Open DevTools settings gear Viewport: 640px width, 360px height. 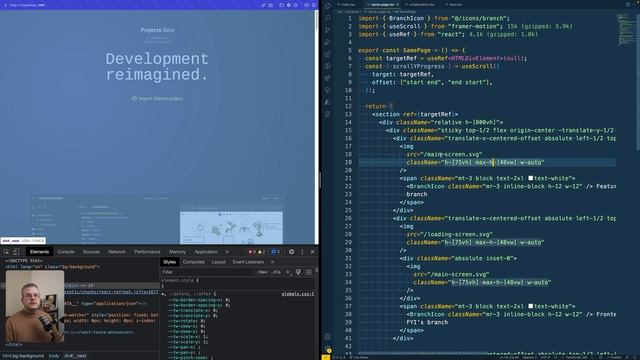291,252
